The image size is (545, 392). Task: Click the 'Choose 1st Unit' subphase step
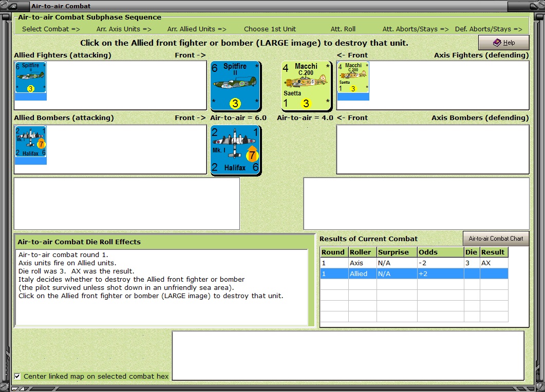click(270, 29)
